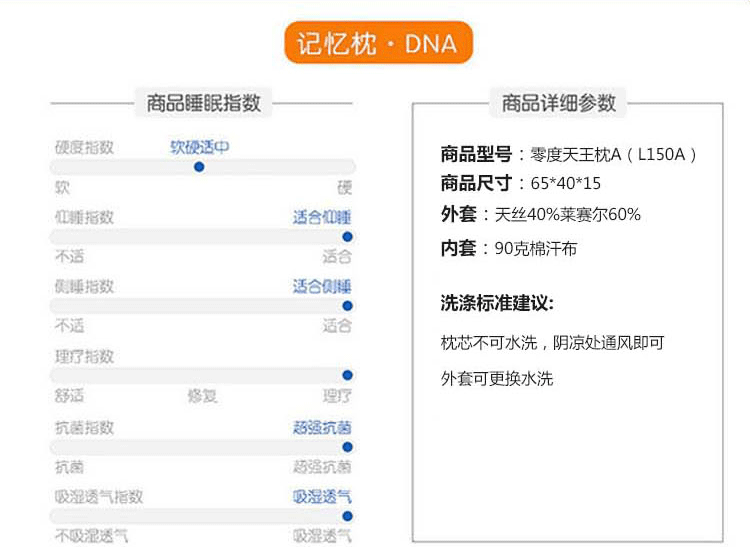Click the 理疗指数 slider handle
The width and height of the screenshot is (750, 547).
click(x=347, y=375)
